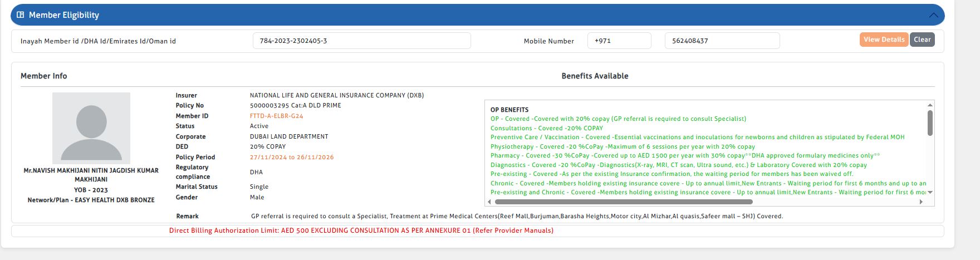Click the Clear button
Image resolution: width=980 pixels, height=260 pixels.
[922, 40]
